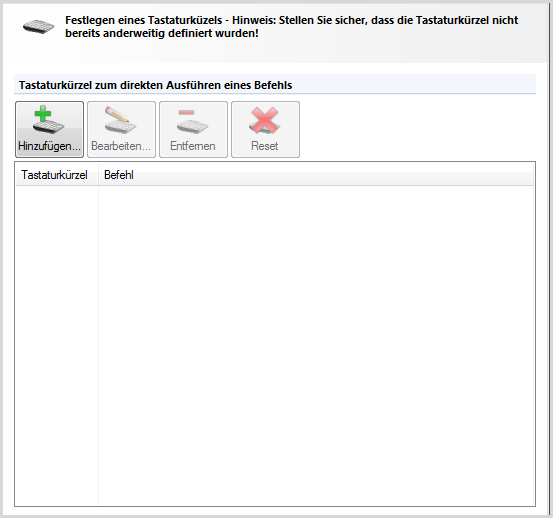This screenshot has width=553, height=518.
Task: Sort by the Befehl column header
Action: [x=316, y=175]
